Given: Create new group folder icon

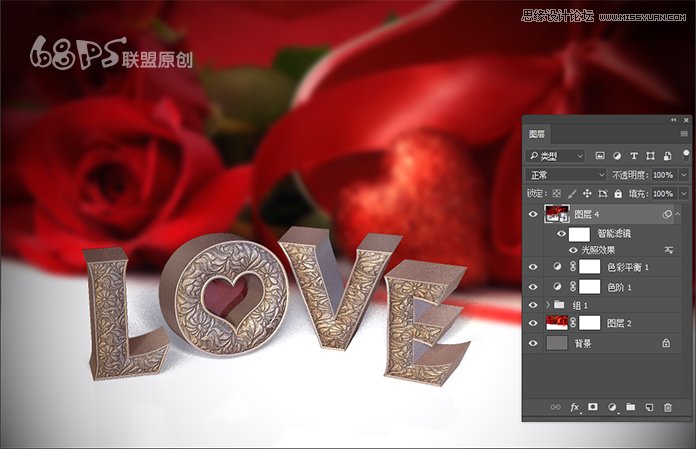Looking at the screenshot, I should pos(630,406).
